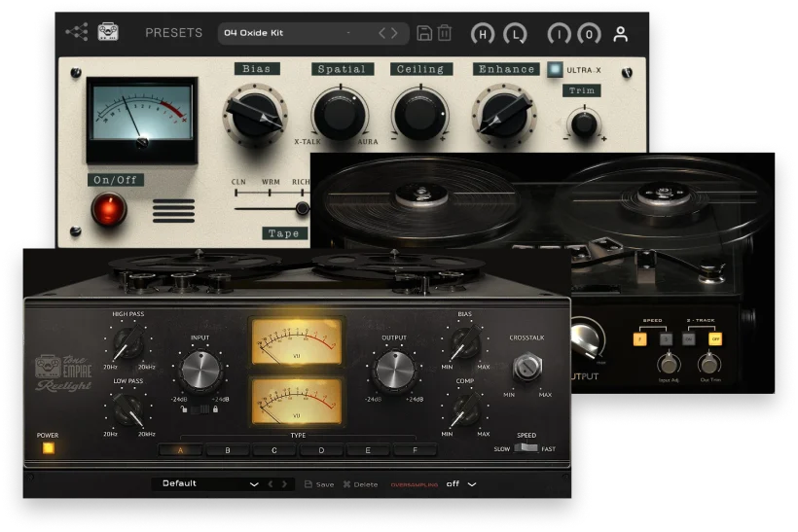Select tape type D
Viewport: 798px width, 532px height.
[321, 450]
